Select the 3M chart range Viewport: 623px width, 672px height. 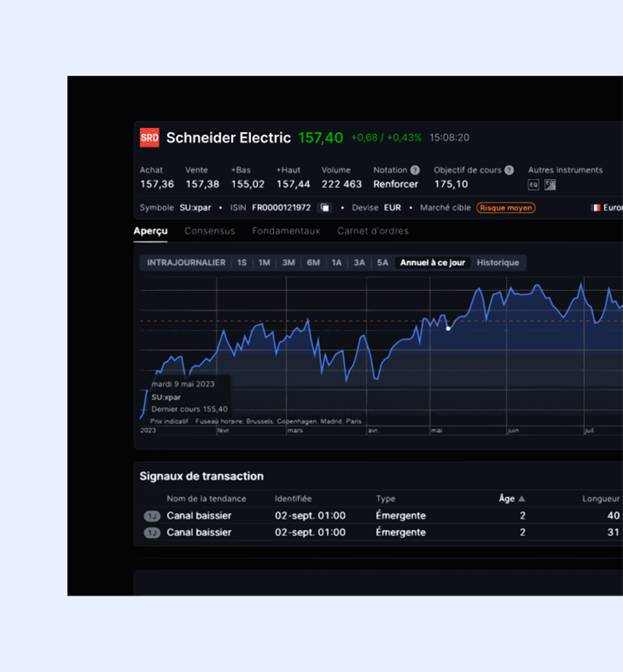point(289,263)
